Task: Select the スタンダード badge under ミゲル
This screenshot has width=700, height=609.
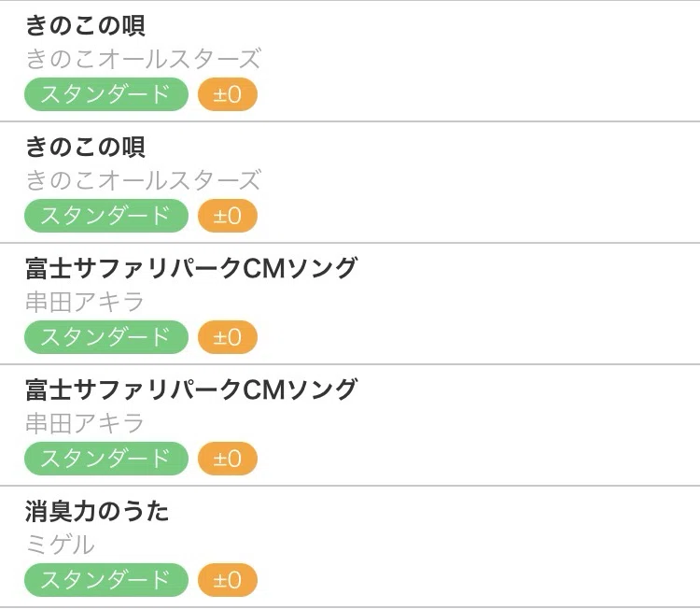Action: pos(106,580)
